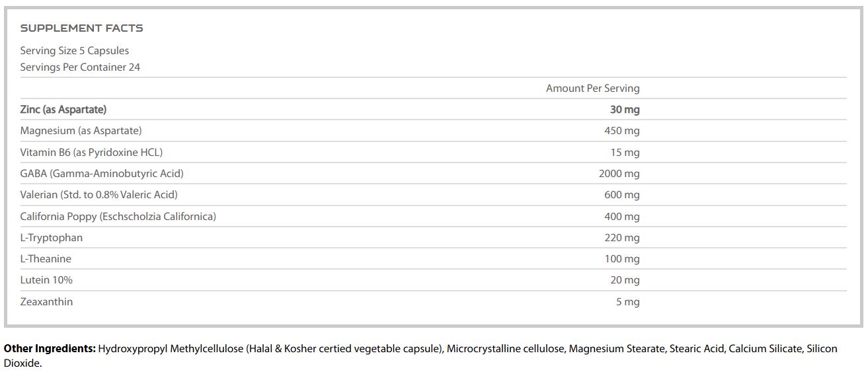Click the Zeaxanthin ingredient label
This screenshot has width=868, height=374.
(x=46, y=302)
